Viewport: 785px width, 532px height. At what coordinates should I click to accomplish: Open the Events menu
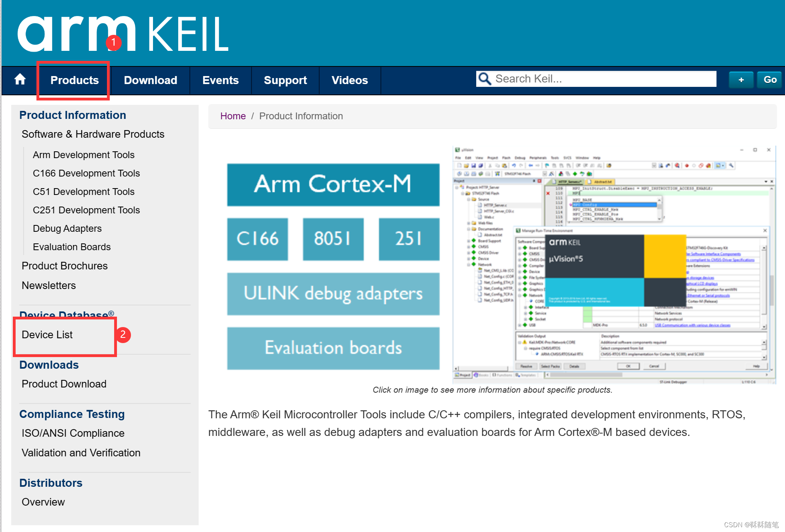pyautogui.click(x=220, y=80)
